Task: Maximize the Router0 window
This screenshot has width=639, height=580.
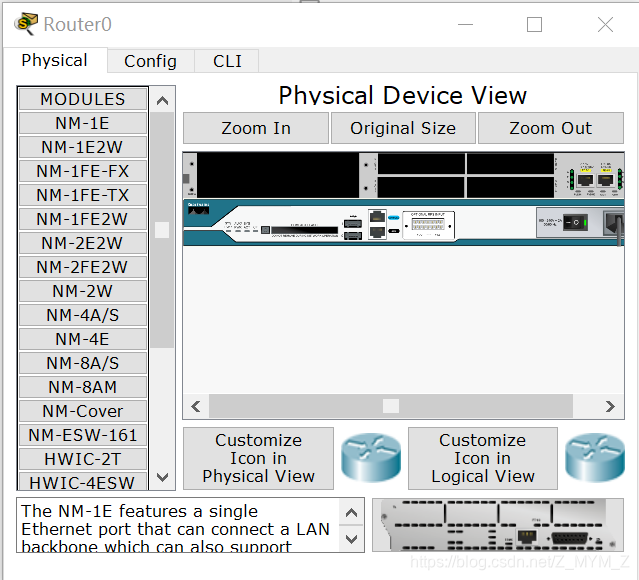Action: [534, 24]
